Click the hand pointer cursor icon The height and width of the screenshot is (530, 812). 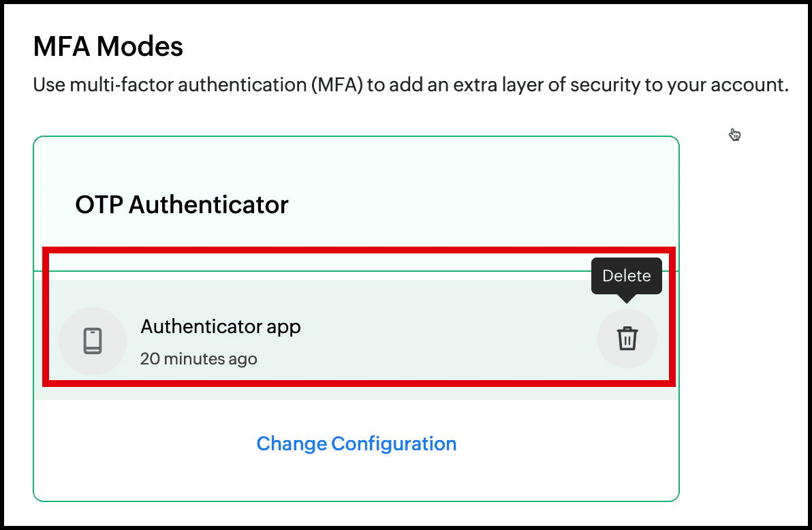tap(735, 135)
